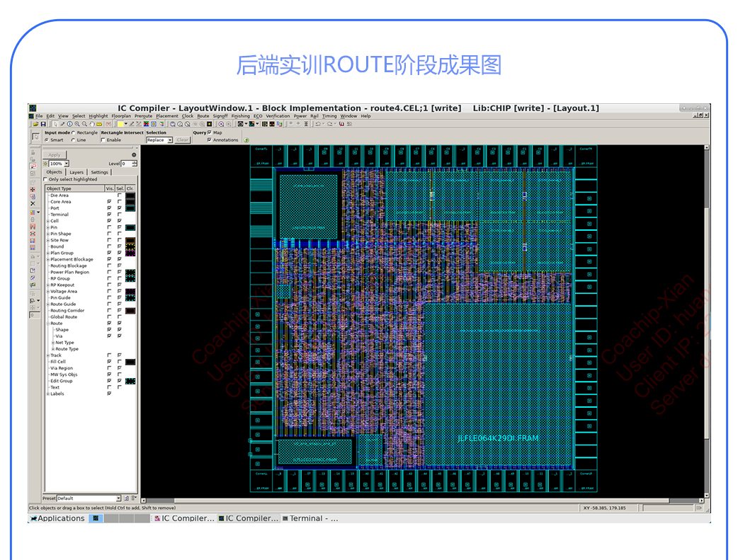The height and width of the screenshot is (560, 738).
Task: Select the pan hand tool icon
Action: tap(92, 124)
